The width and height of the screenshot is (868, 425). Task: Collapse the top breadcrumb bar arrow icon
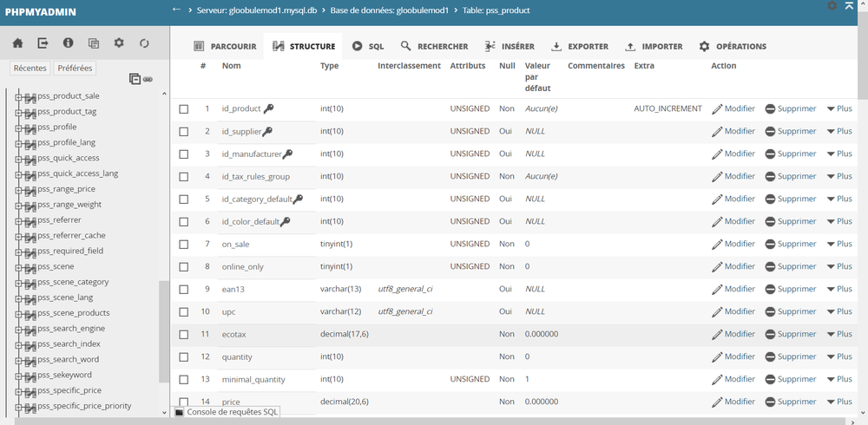849,5
